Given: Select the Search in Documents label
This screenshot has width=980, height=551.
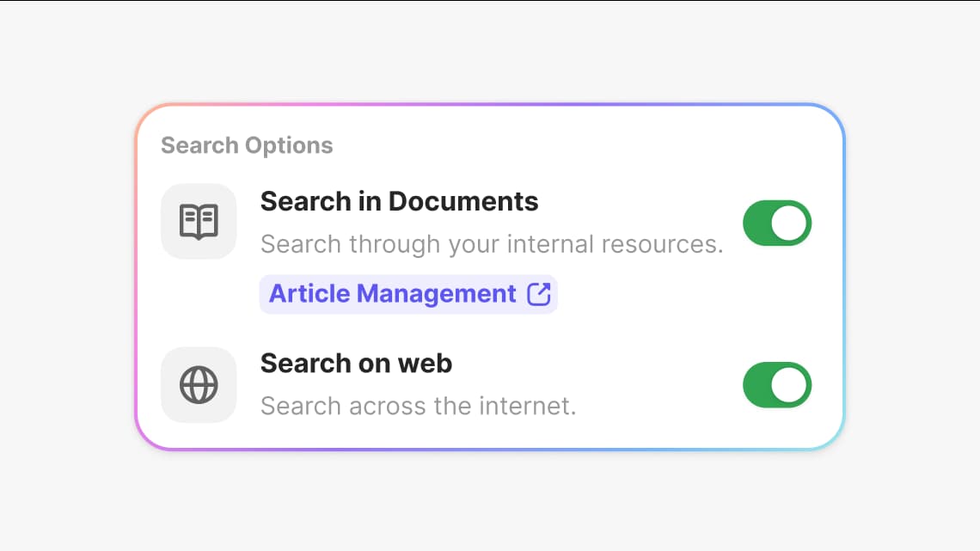Looking at the screenshot, I should click(399, 201).
